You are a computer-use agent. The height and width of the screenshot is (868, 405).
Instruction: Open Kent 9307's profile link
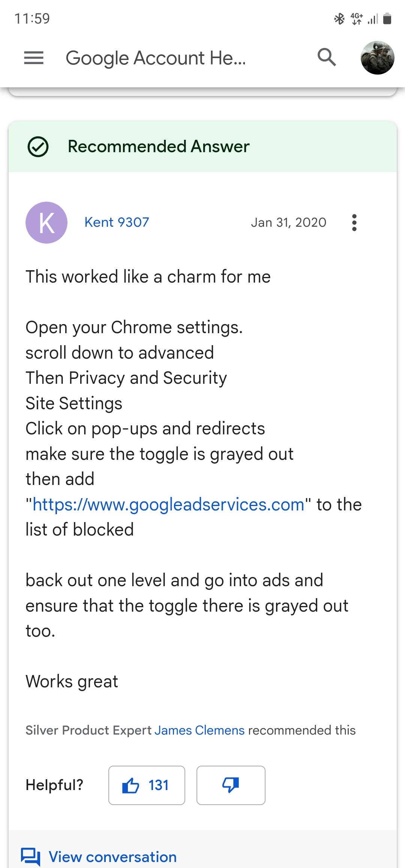click(117, 222)
